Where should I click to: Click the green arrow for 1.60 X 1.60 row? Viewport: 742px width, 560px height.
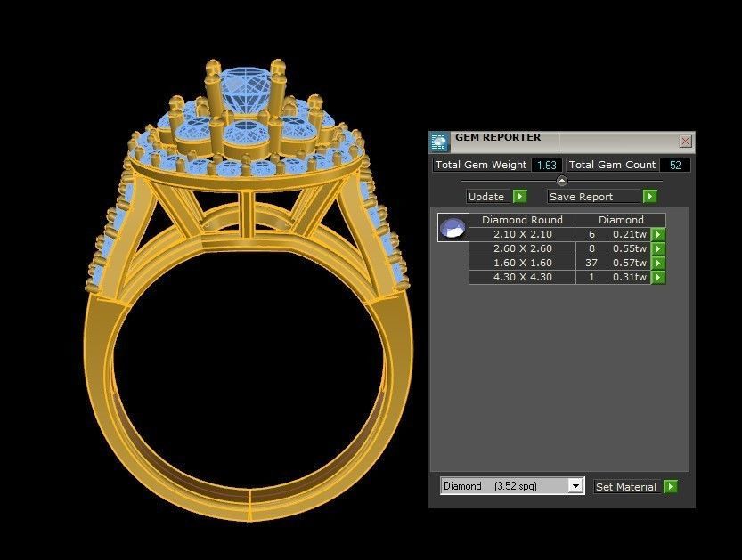657,262
